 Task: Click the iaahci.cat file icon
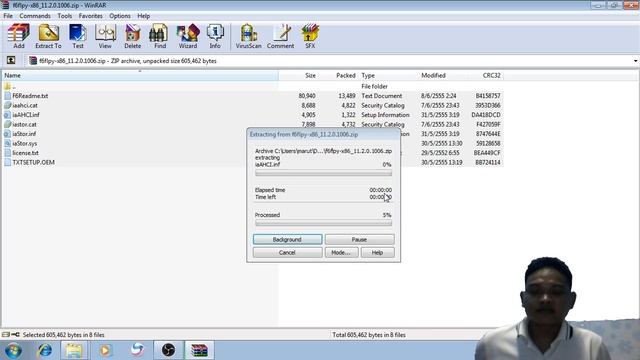[x=7, y=105]
